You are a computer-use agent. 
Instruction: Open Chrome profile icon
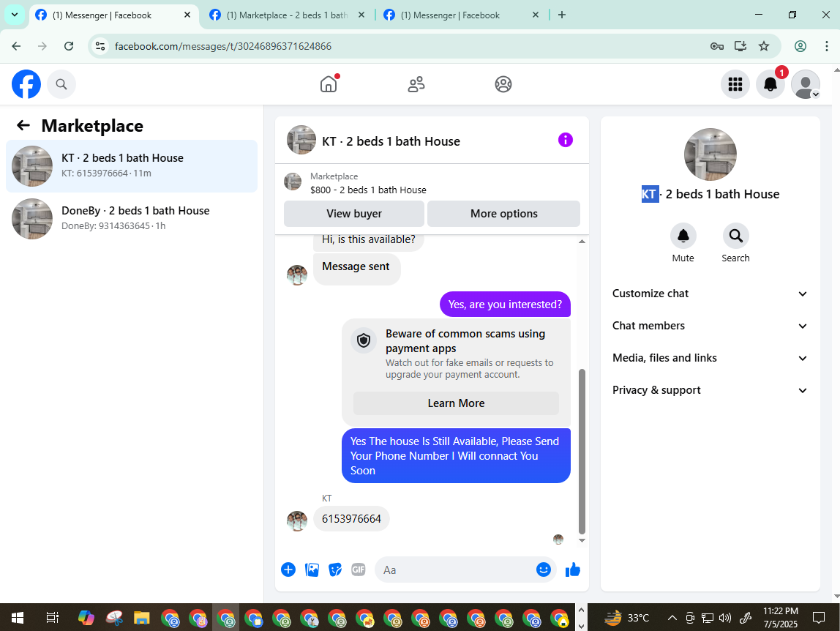coord(800,46)
